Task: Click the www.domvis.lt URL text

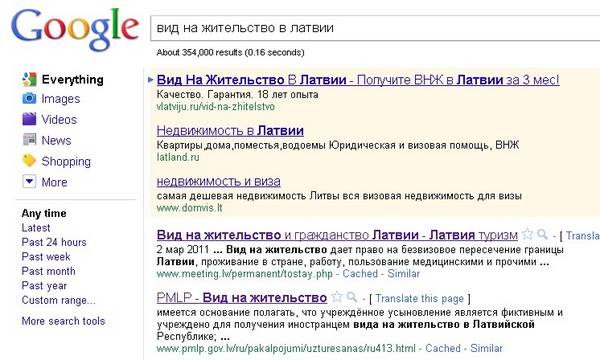Action: coord(189,208)
